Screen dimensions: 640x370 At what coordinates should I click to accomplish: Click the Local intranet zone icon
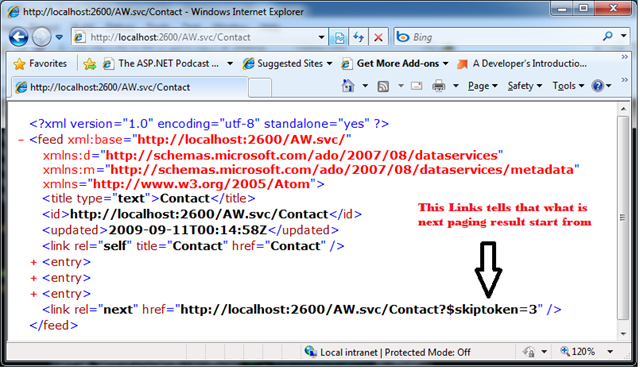(310, 352)
